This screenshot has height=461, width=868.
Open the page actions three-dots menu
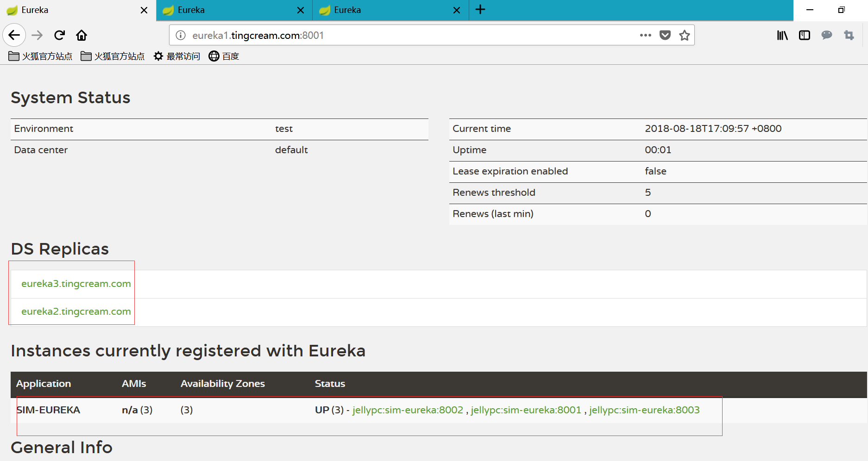[x=645, y=35]
